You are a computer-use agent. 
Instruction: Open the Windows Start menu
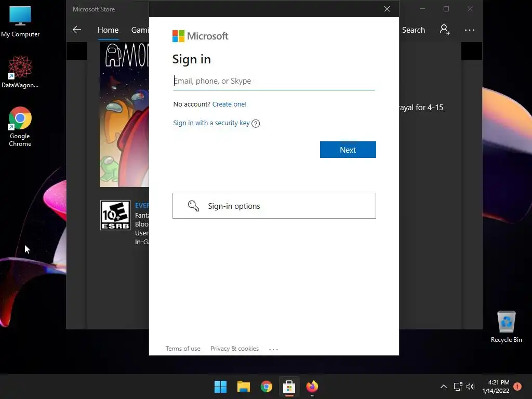[x=220, y=387]
